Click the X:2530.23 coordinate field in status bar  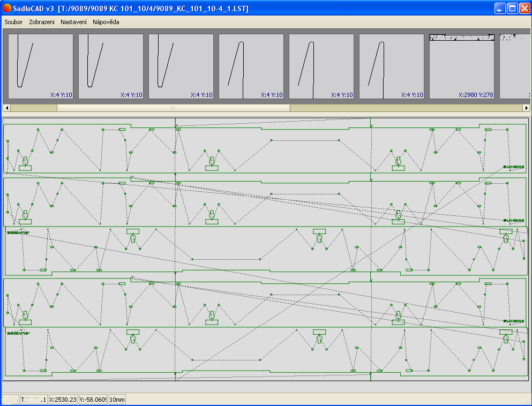pos(63,400)
